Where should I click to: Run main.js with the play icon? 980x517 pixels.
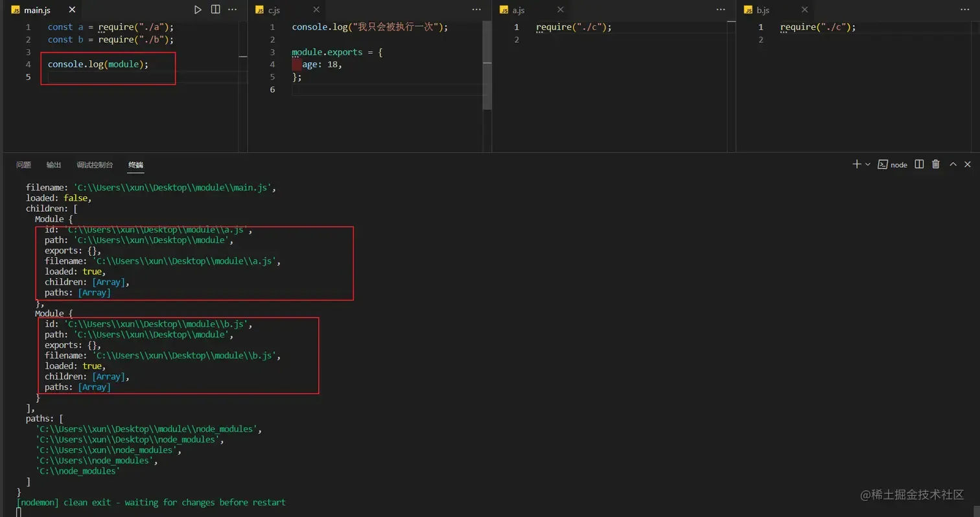coord(198,10)
